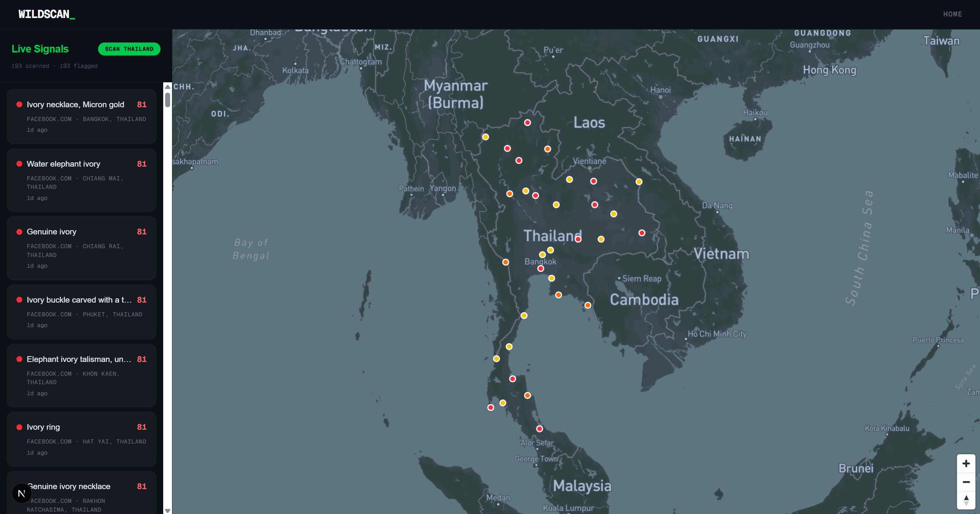The height and width of the screenshot is (514, 980).
Task: Click the map zoom out minus button
Action: (966, 482)
